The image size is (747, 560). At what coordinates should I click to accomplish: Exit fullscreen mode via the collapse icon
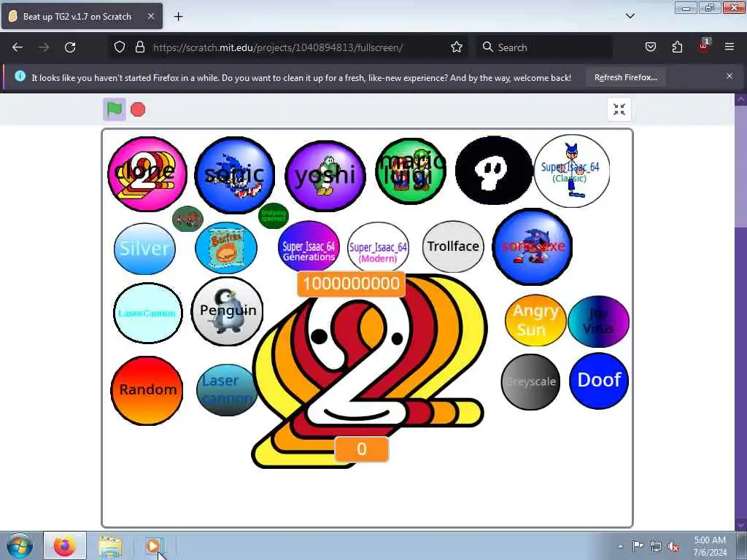tap(619, 109)
